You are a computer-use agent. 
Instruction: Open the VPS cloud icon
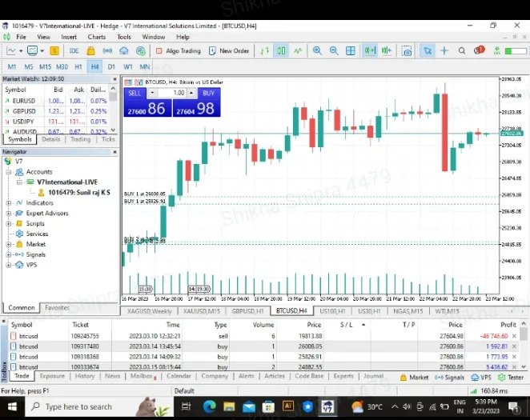click(124, 51)
